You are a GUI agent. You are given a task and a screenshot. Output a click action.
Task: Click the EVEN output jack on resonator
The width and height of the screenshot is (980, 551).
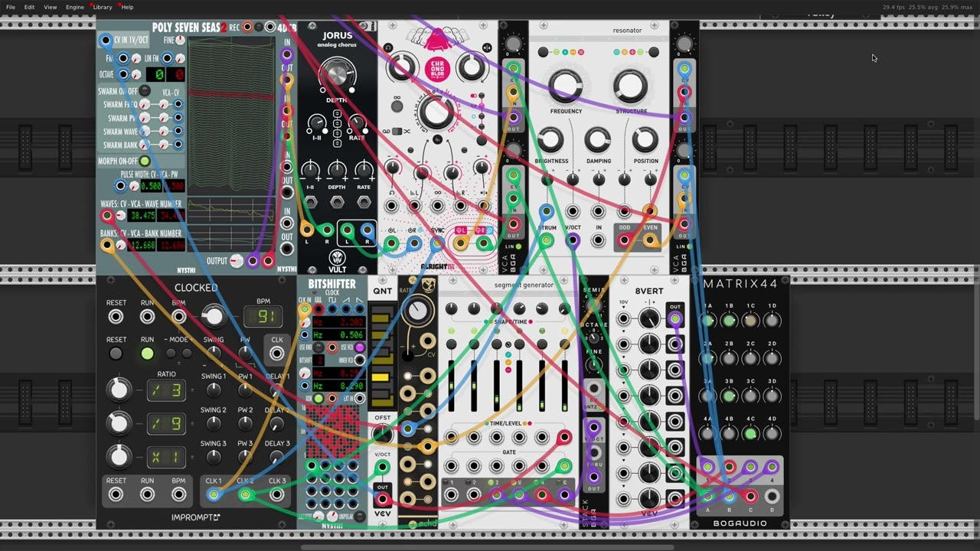point(650,240)
